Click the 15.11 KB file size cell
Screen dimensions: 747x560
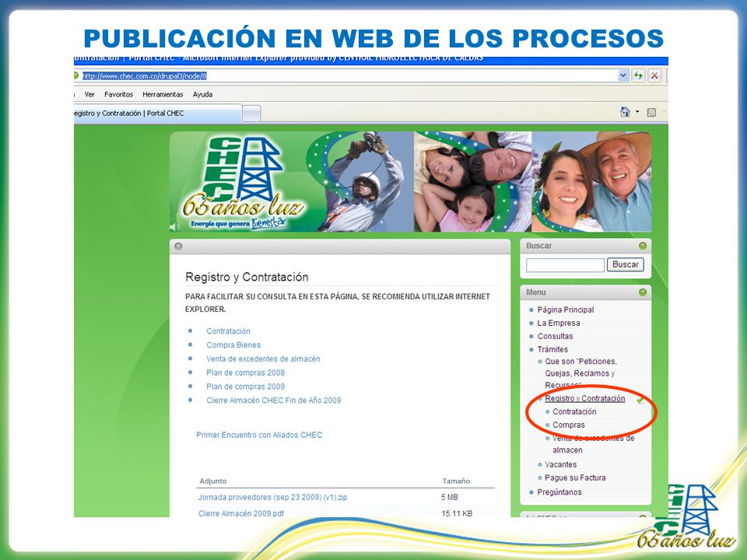457,513
